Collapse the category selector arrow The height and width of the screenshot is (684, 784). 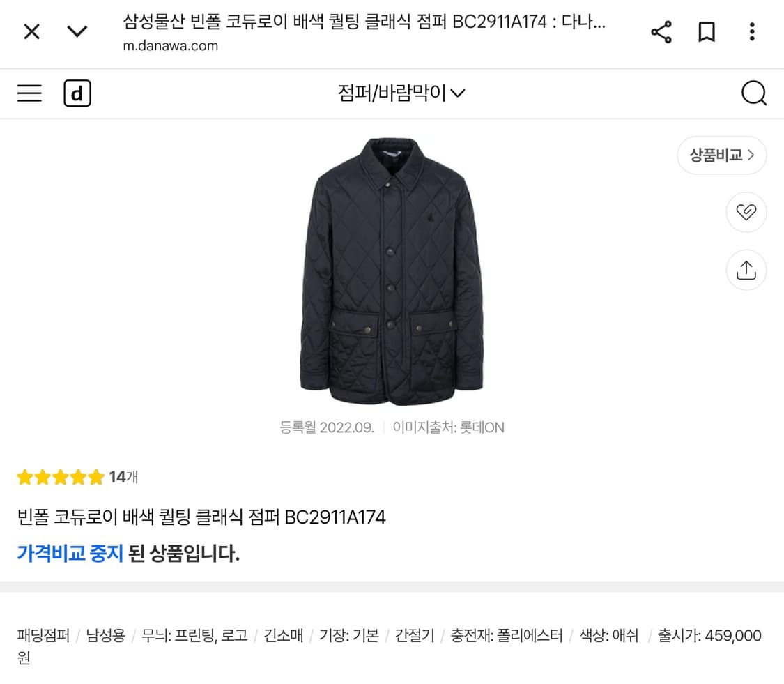(x=459, y=93)
